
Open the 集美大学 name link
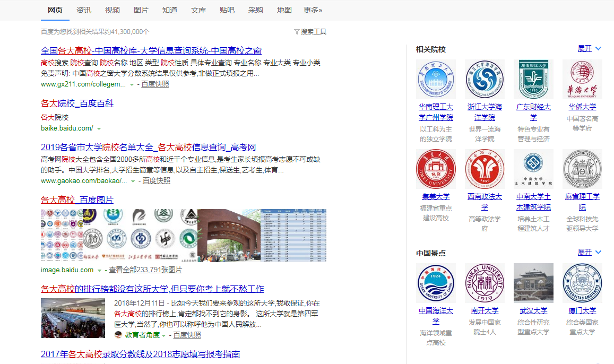tap(436, 196)
